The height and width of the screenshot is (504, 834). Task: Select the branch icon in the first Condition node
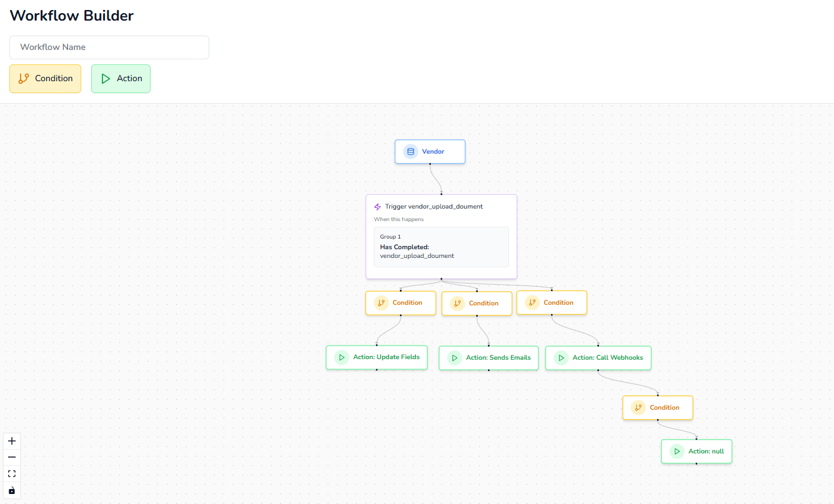pyautogui.click(x=381, y=303)
